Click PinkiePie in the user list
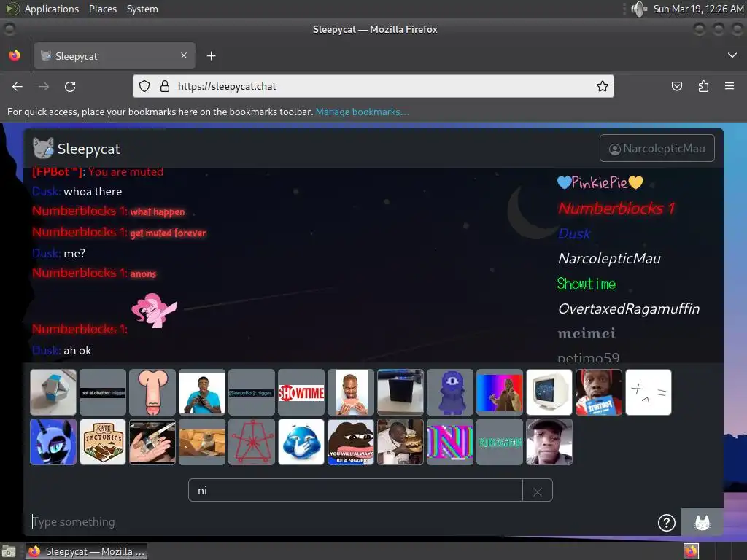This screenshot has width=747, height=560. [600, 182]
